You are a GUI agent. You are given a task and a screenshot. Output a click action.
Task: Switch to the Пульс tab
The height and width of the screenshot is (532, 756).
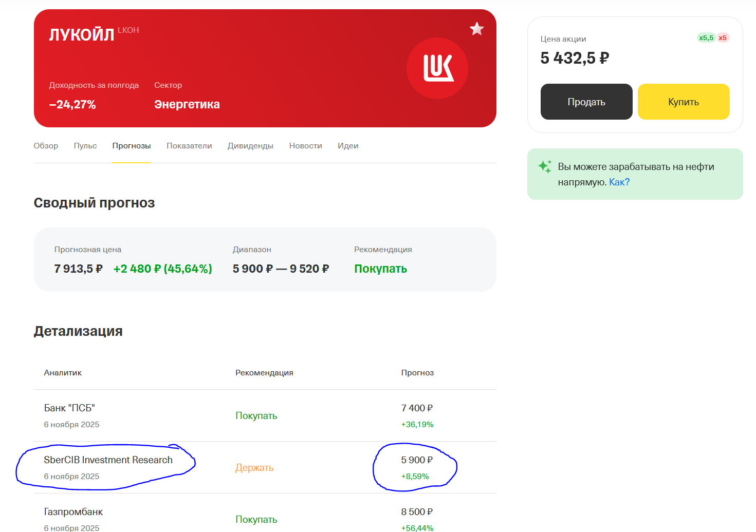coord(85,146)
